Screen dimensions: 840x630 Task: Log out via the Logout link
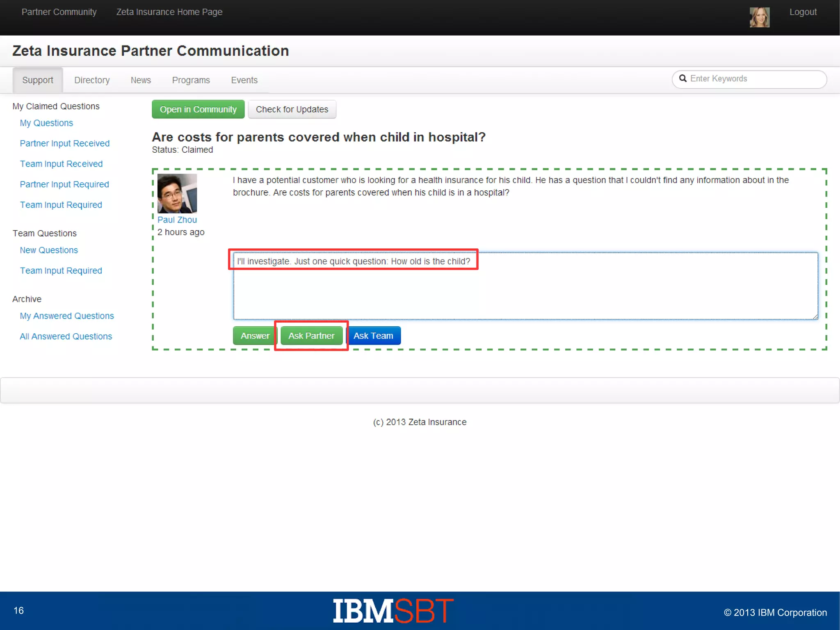click(x=803, y=12)
